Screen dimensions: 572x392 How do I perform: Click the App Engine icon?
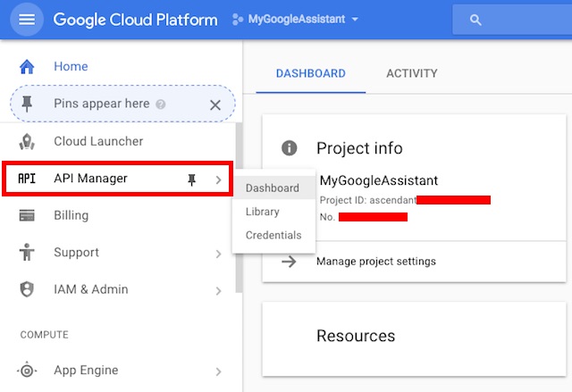click(x=27, y=371)
